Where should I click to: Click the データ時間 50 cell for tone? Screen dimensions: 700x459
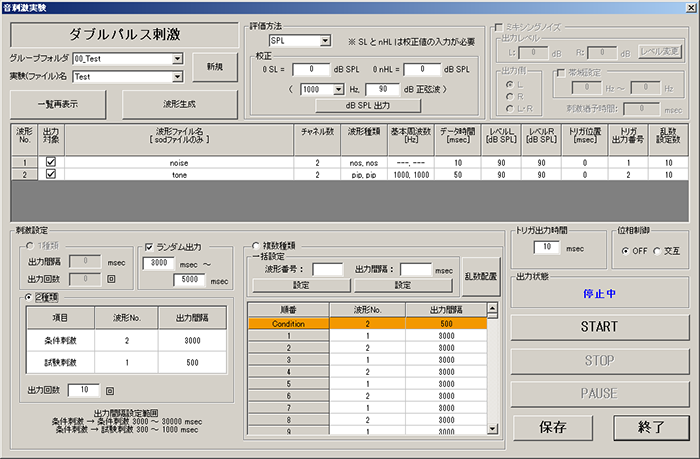pos(458,175)
